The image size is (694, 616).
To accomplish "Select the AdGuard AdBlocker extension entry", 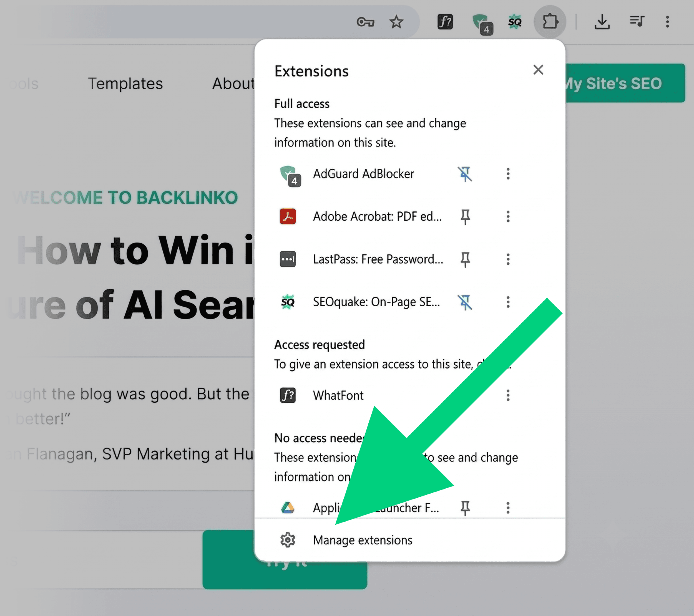I will tap(364, 174).
